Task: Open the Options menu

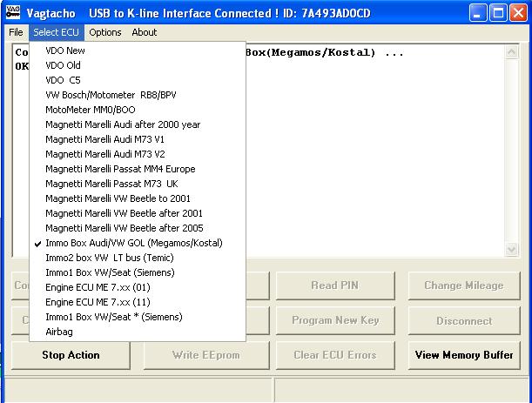Action: [x=105, y=32]
